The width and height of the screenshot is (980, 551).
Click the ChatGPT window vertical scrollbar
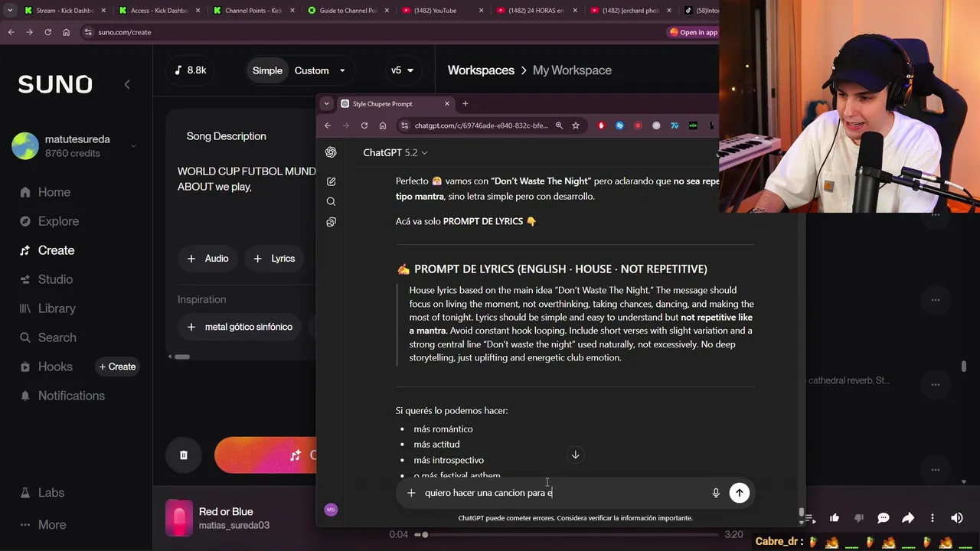coord(802,511)
